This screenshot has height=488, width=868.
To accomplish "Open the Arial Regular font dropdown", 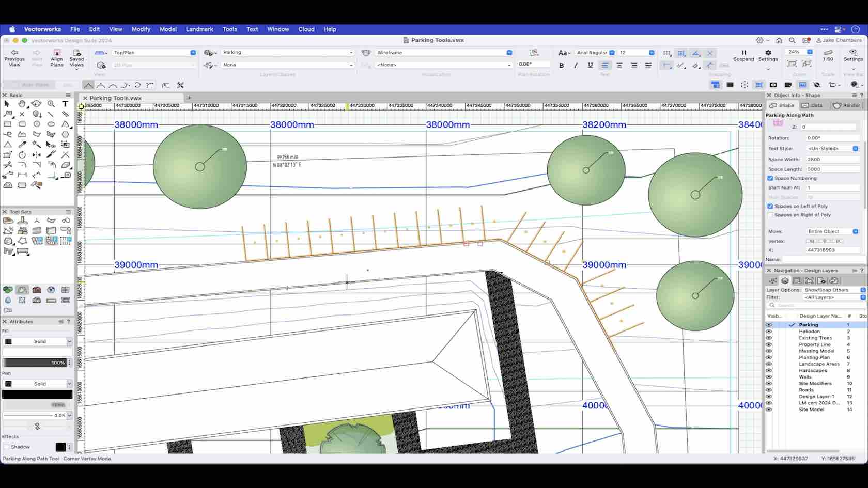I will pyautogui.click(x=595, y=53).
